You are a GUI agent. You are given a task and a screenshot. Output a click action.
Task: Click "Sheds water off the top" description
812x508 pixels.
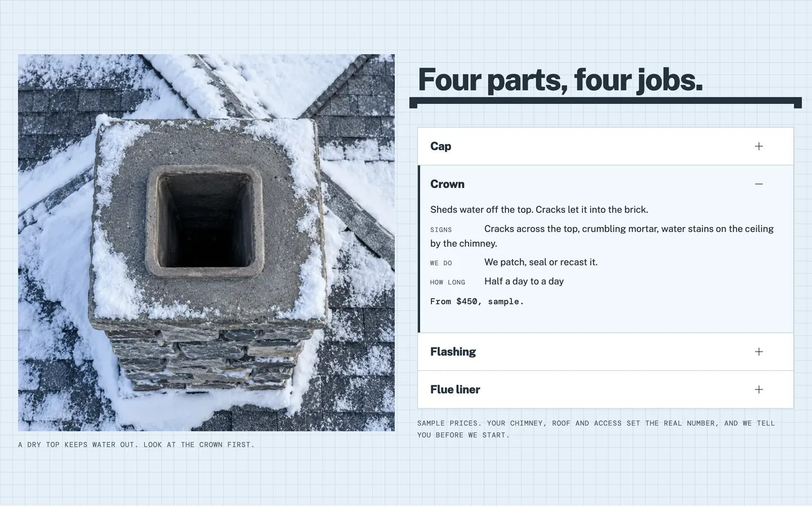pyautogui.click(x=539, y=209)
